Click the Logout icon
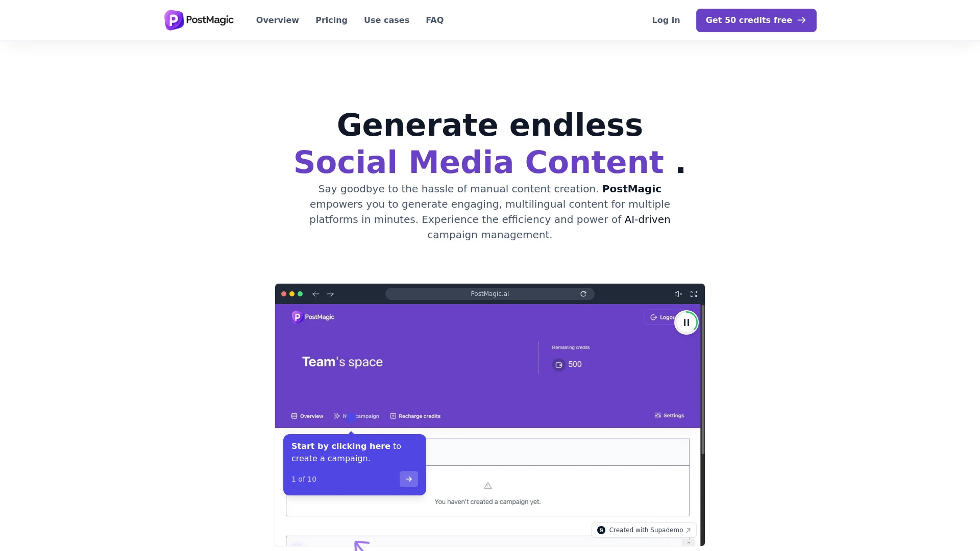 pyautogui.click(x=653, y=317)
